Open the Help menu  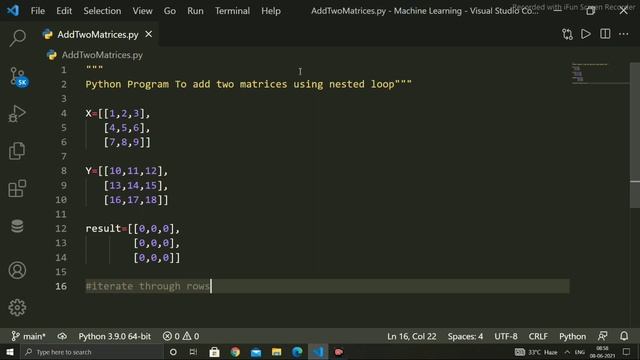click(x=271, y=11)
